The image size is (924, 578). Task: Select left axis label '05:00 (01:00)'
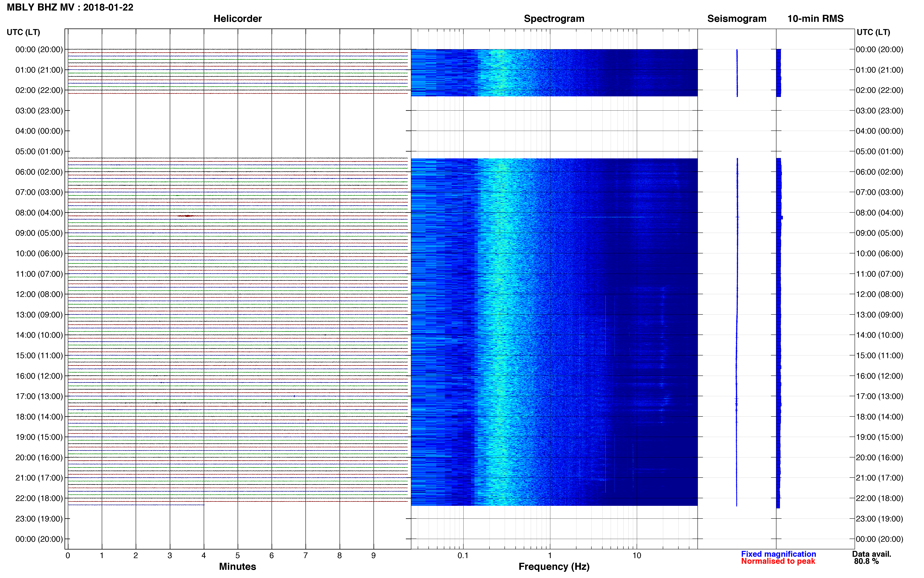[39, 151]
